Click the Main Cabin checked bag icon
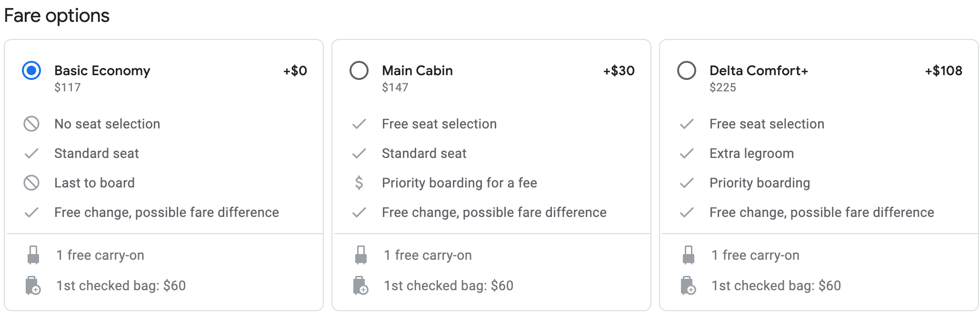This screenshot has height=314, width=980. coord(360,286)
